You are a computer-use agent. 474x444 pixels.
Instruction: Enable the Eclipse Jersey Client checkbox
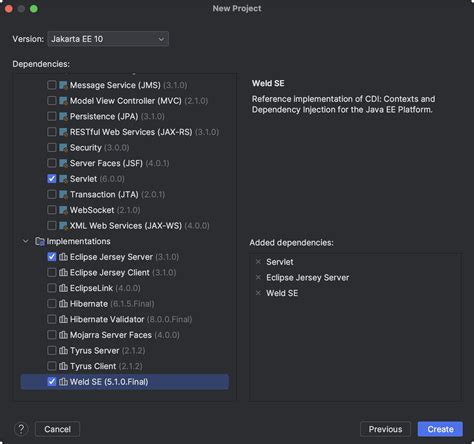(x=52, y=273)
